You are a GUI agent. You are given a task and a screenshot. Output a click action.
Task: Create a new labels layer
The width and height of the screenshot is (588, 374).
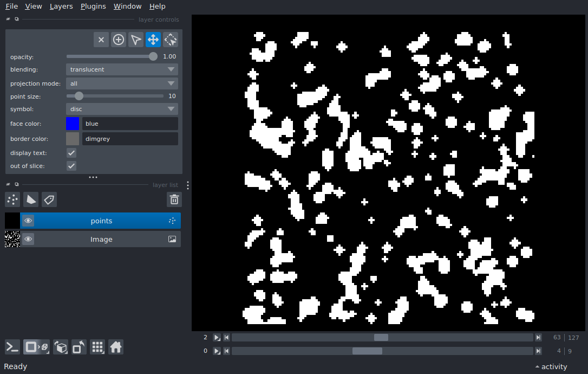[x=49, y=199]
